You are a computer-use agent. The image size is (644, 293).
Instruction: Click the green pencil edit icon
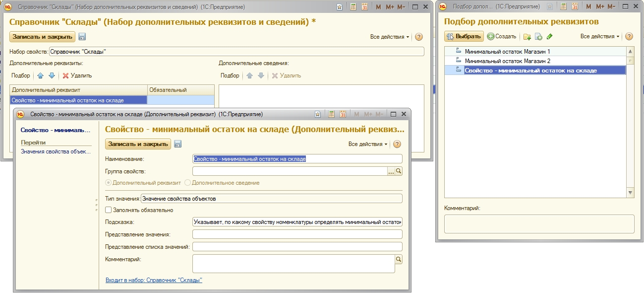click(549, 36)
